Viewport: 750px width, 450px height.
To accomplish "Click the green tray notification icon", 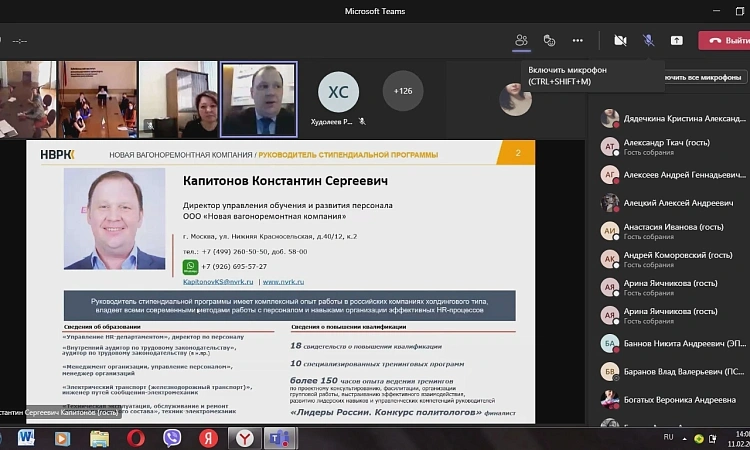I will 699,439.
